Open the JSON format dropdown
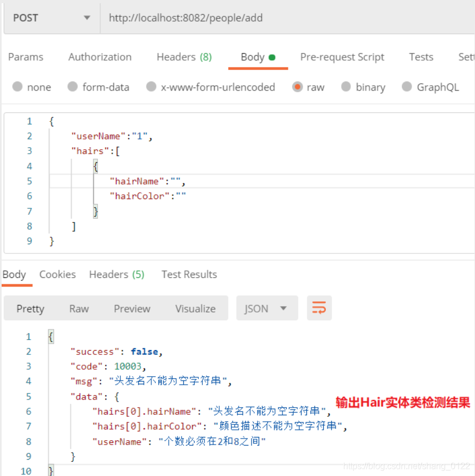 (267, 308)
